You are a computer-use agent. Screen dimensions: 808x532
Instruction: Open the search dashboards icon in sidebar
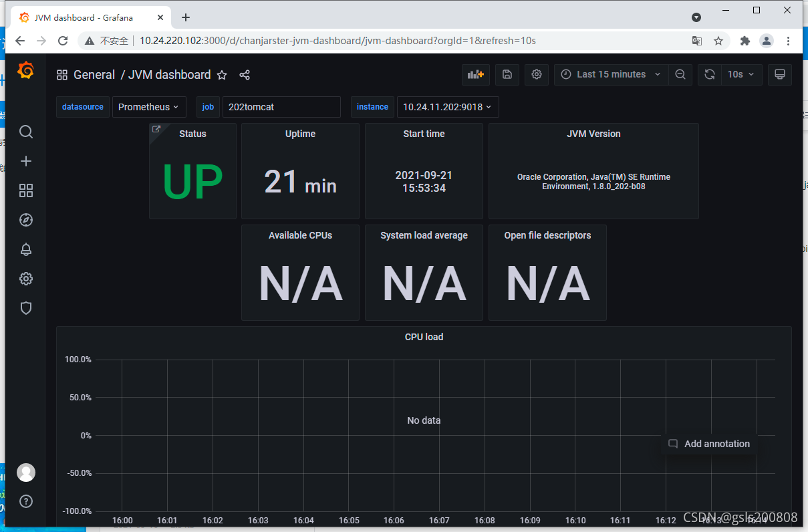[26, 132]
